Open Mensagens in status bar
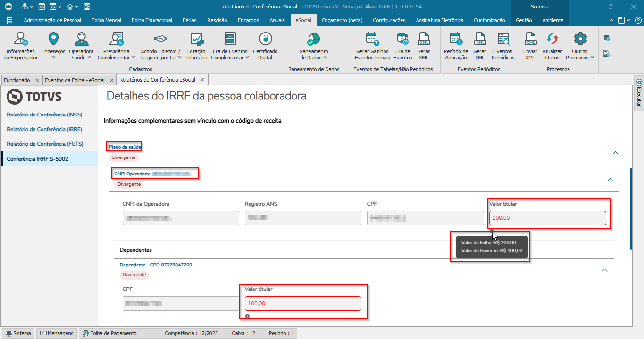This screenshot has width=644, height=339. click(x=57, y=333)
